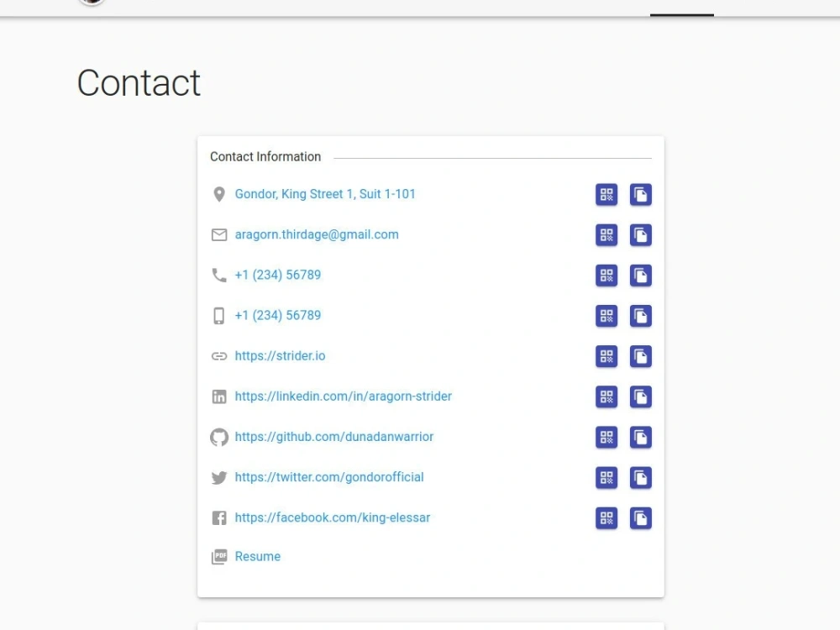Open the Gondor, King Street address link
The width and height of the screenshot is (840, 630).
point(325,194)
